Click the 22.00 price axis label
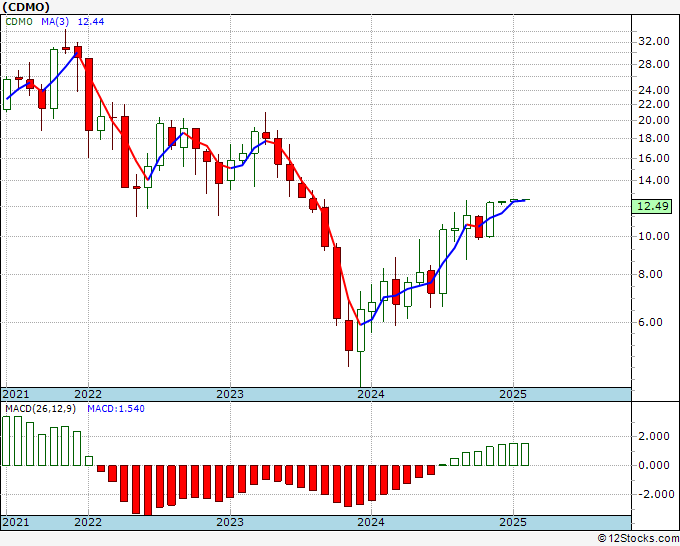680x546 pixels. click(654, 104)
